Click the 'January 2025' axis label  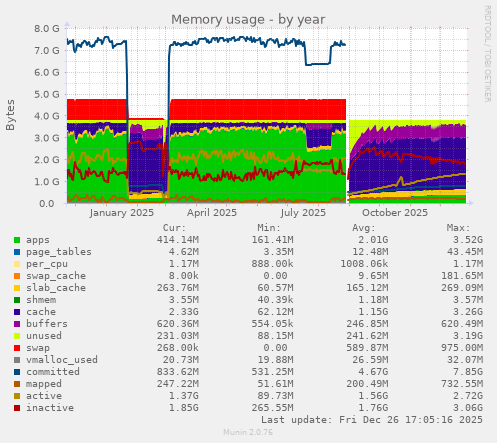tap(122, 213)
